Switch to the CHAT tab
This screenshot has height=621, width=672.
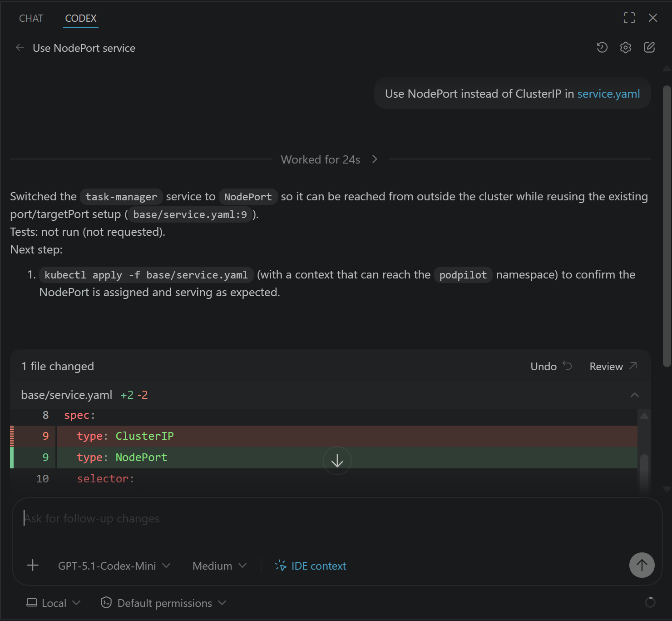pyautogui.click(x=31, y=18)
